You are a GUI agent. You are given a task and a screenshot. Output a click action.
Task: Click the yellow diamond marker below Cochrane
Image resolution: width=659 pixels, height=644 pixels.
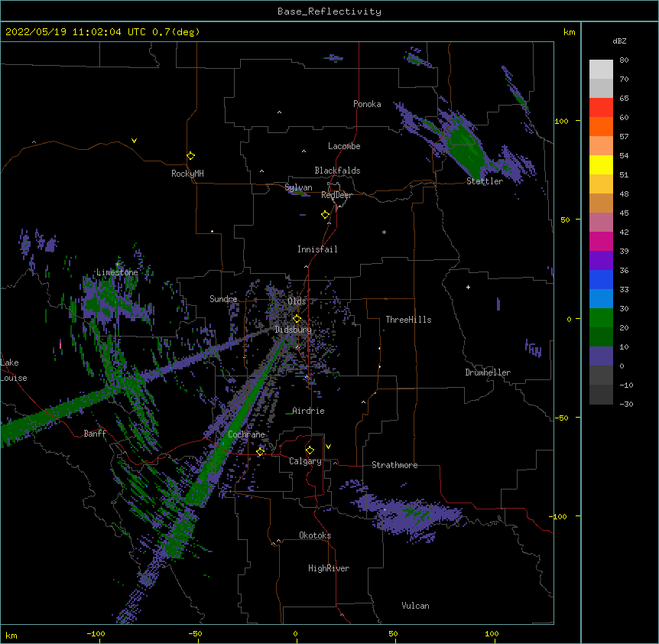coord(260,451)
